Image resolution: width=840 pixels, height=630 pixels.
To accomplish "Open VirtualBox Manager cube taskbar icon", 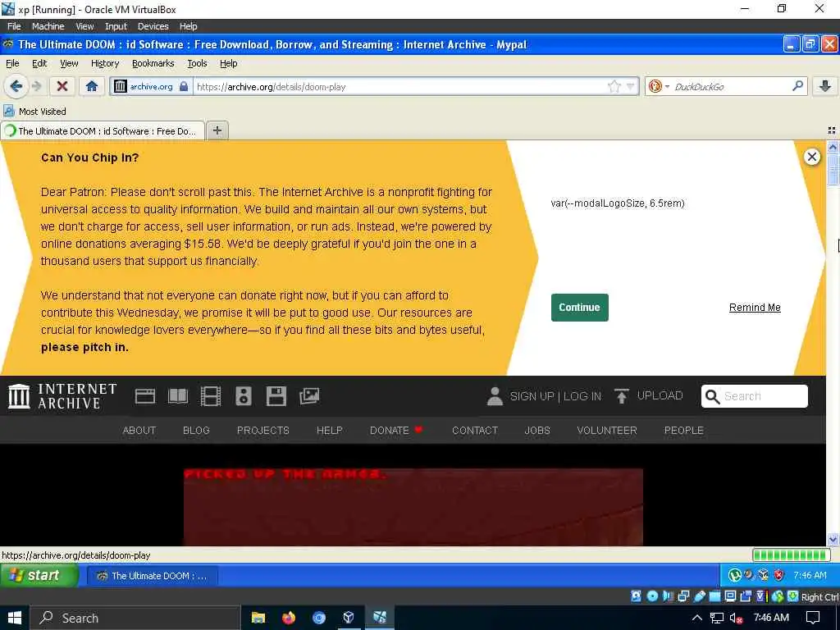I will pyautogui.click(x=349, y=618).
